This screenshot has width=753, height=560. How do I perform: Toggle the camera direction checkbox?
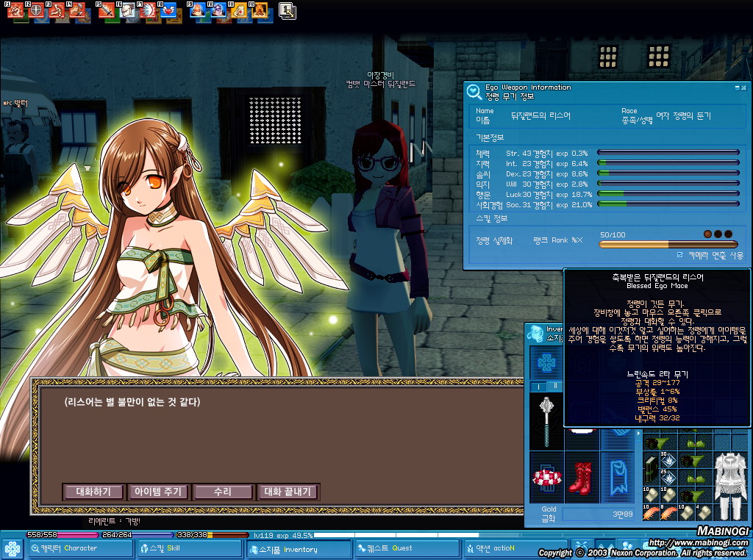tap(679, 255)
